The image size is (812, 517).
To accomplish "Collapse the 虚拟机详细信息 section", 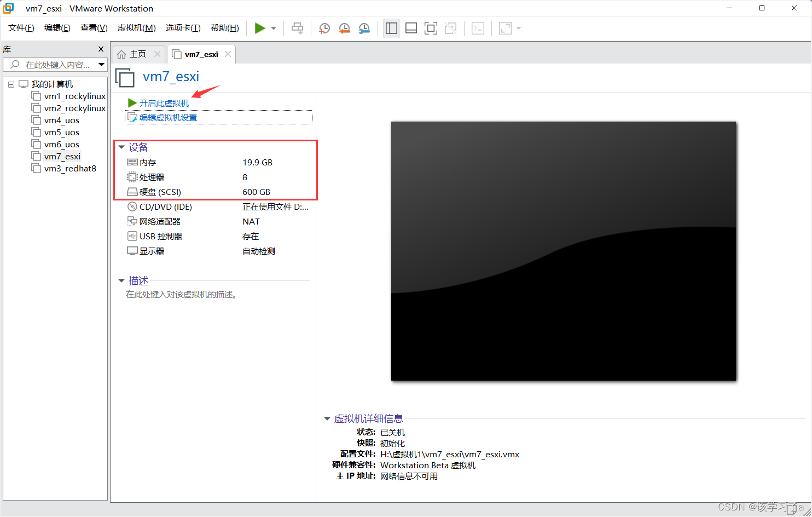I will click(x=327, y=419).
